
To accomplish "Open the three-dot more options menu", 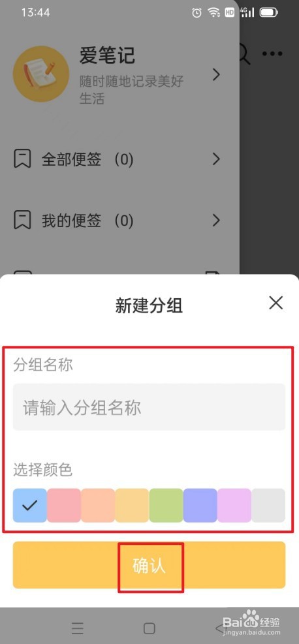I will click(x=272, y=54).
